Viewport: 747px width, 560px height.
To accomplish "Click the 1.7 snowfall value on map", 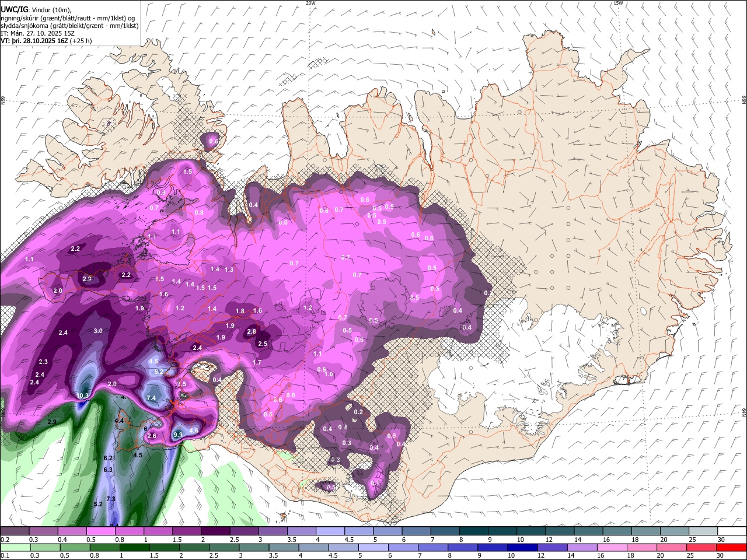I will click(x=257, y=362).
